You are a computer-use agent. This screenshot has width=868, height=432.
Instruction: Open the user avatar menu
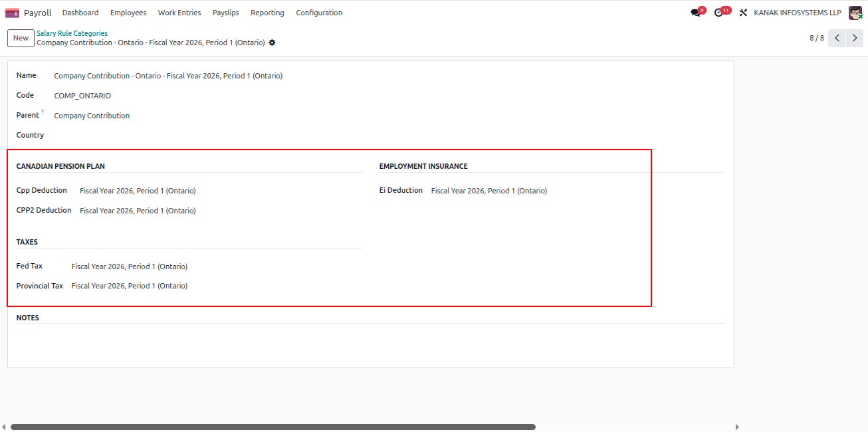[x=855, y=13]
